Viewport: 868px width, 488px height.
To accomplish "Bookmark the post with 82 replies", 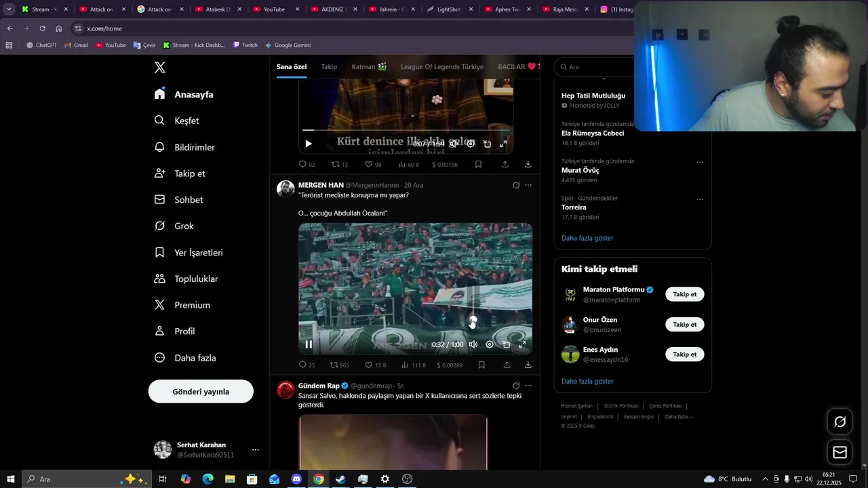I will coord(478,164).
